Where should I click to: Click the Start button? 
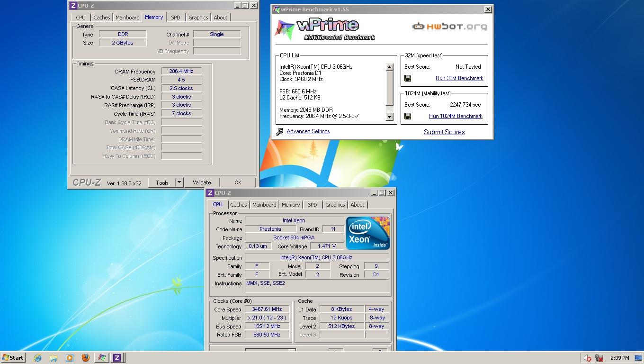[13, 358]
